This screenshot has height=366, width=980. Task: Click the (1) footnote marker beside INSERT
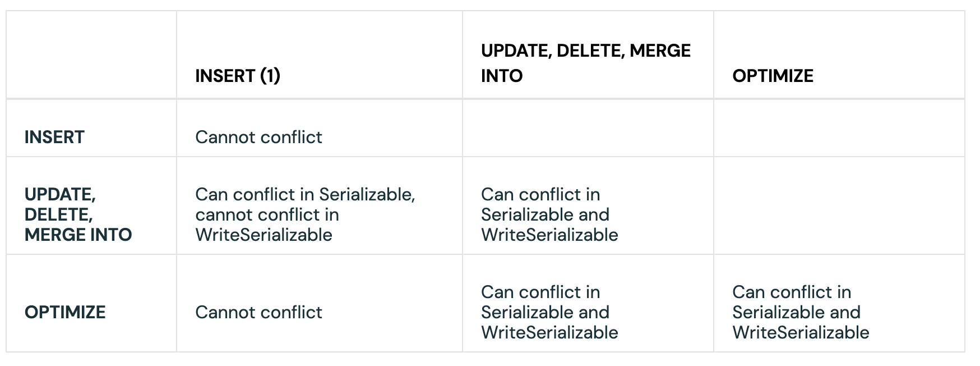pyautogui.click(x=270, y=76)
